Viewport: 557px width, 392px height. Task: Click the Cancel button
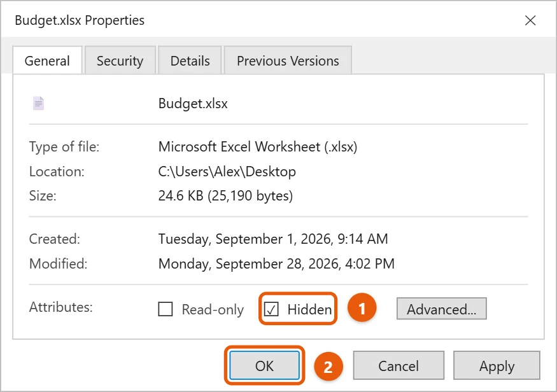pos(398,365)
